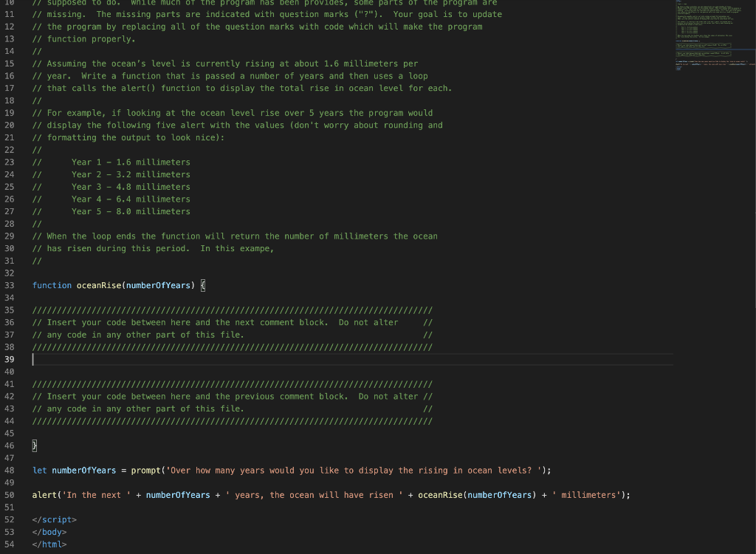Click the ' millimeters' string on line 50
This screenshot has width=756, height=554.
[x=586, y=495]
